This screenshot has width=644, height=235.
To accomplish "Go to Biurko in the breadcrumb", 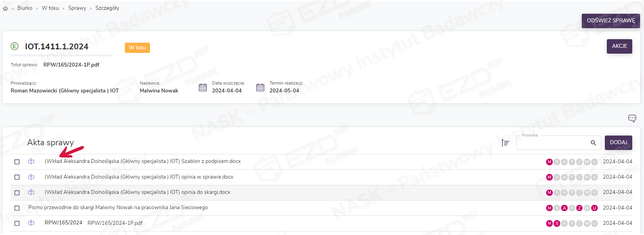I will (x=25, y=8).
